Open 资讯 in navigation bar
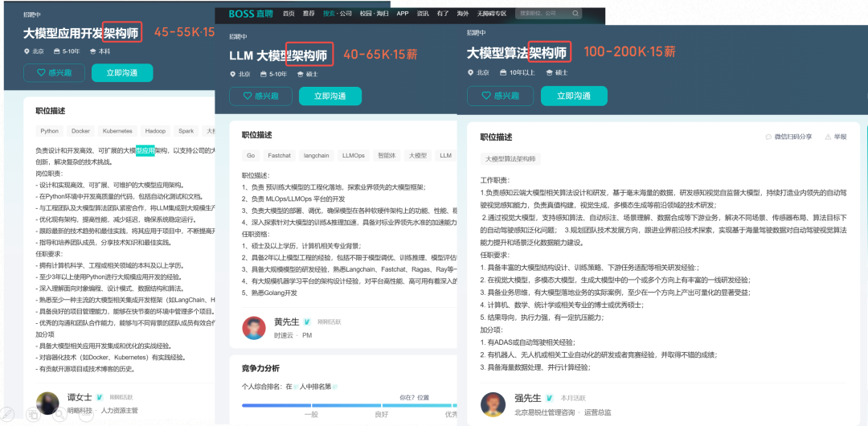Viewport: 868px width, 426px height. click(x=423, y=14)
